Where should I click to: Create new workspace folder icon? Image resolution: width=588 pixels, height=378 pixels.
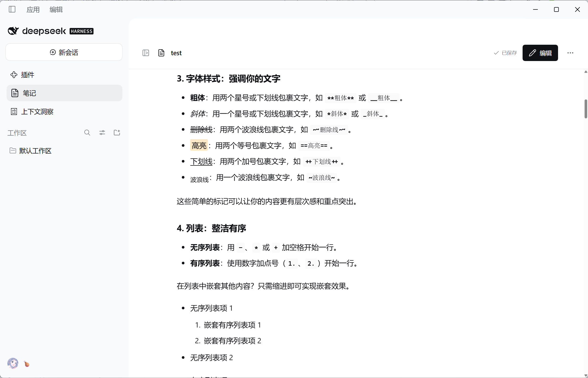pos(117,133)
